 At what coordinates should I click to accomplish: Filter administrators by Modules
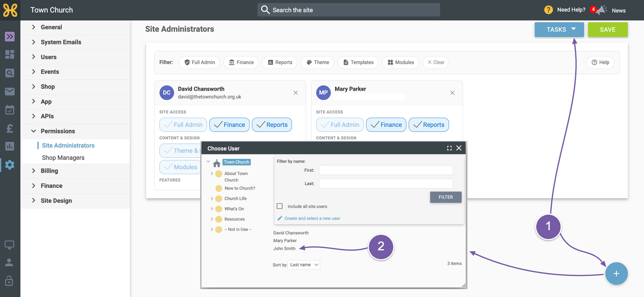click(x=401, y=62)
